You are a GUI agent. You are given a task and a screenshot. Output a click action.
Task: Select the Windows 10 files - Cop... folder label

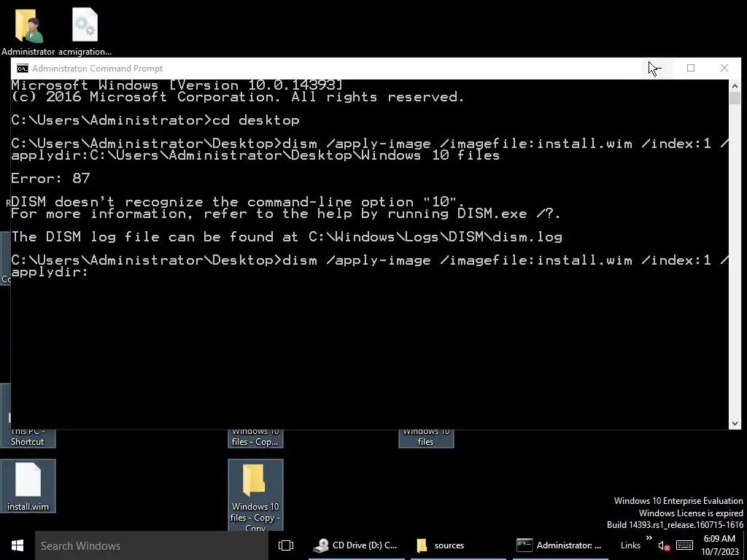pyautogui.click(x=255, y=437)
